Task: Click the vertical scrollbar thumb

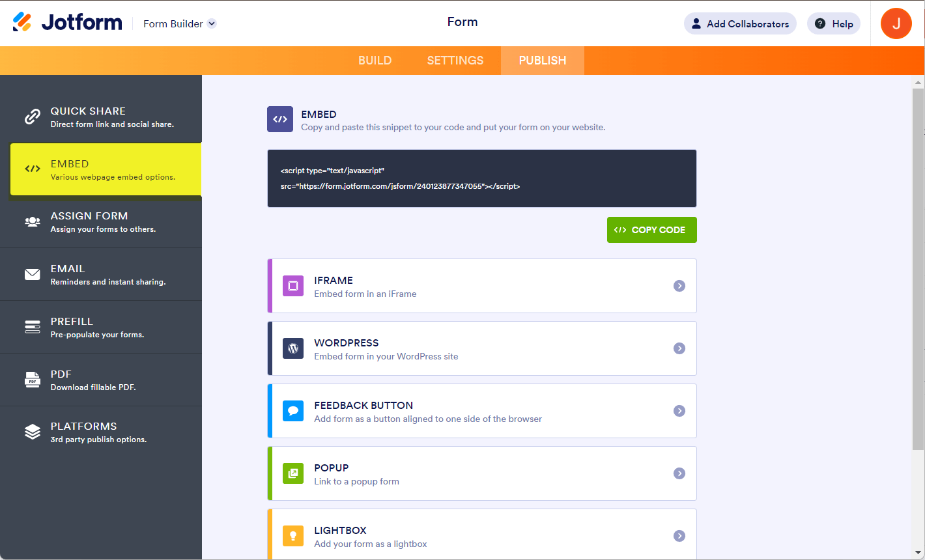Action: coord(918,269)
